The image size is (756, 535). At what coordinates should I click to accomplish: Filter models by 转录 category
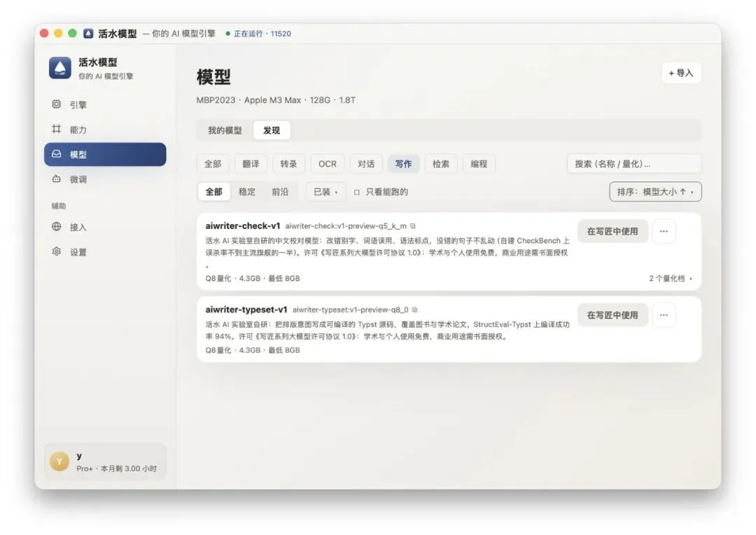[288, 164]
